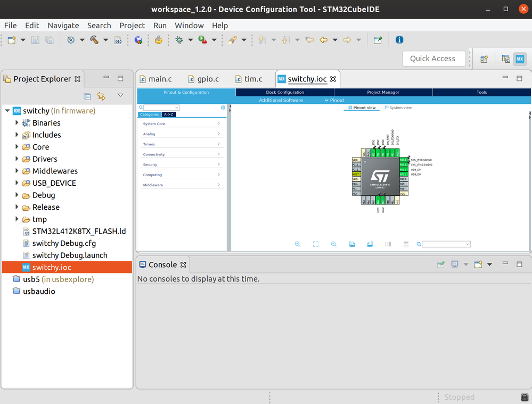Click the build hammer icon
Screen dimensions: 532x404
point(94,40)
